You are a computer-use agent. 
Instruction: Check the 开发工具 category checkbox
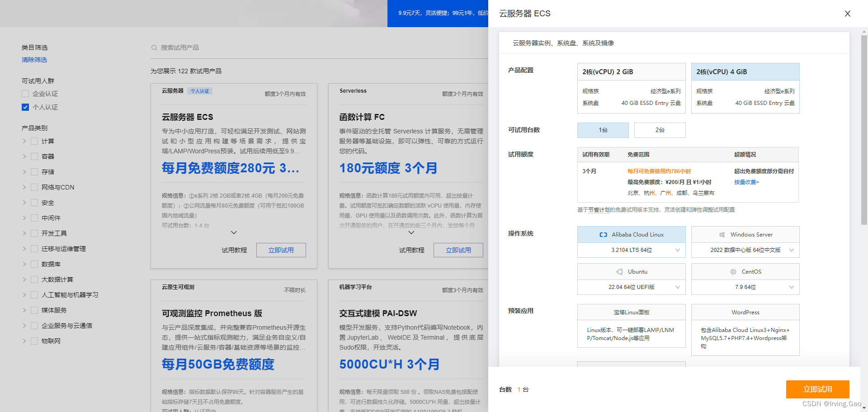tap(34, 233)
